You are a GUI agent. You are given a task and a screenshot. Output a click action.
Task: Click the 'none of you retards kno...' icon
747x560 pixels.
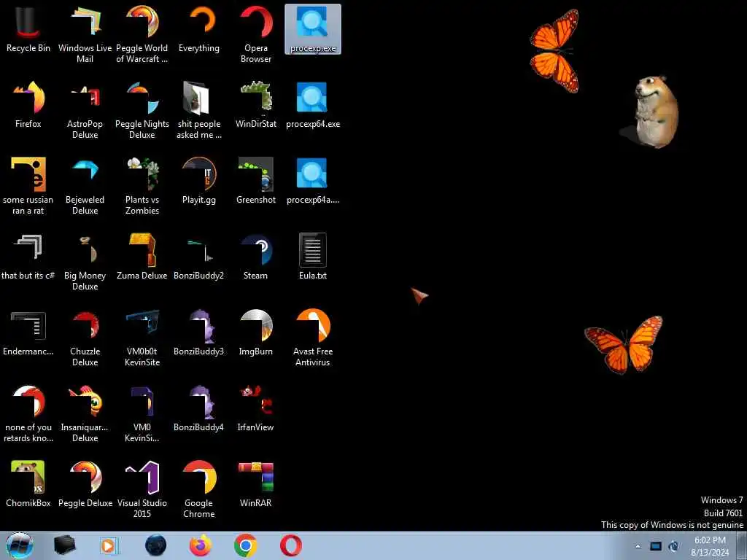28,413
